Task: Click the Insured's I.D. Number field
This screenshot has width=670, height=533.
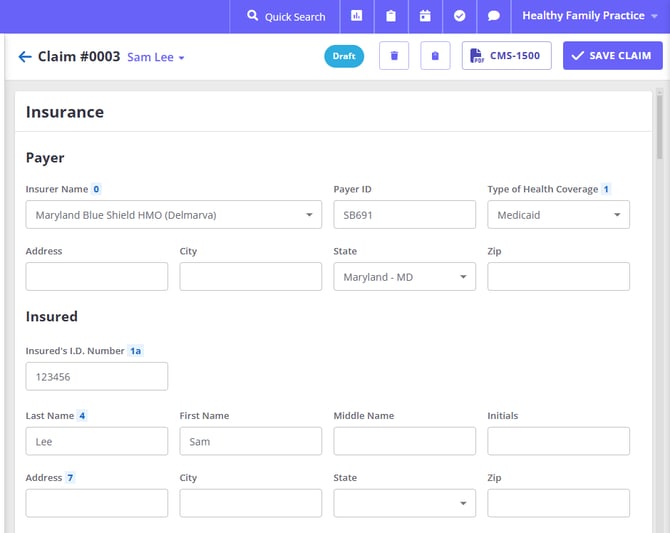Action: [x=97, y=377]
